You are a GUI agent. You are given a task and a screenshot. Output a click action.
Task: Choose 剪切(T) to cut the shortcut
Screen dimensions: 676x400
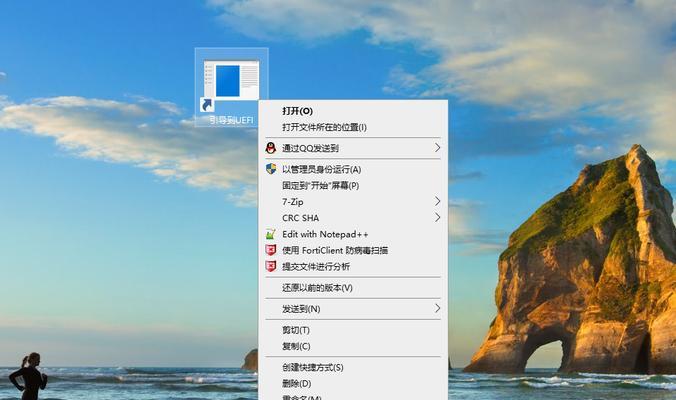(x=296, y=330)
